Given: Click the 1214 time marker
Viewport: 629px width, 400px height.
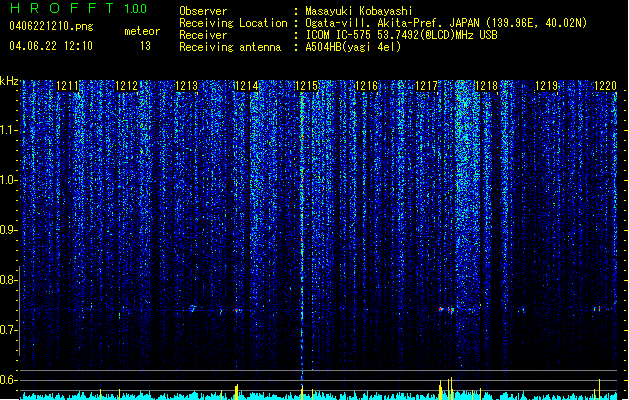Looking at the screenshot, I should [x=246, y=86].
